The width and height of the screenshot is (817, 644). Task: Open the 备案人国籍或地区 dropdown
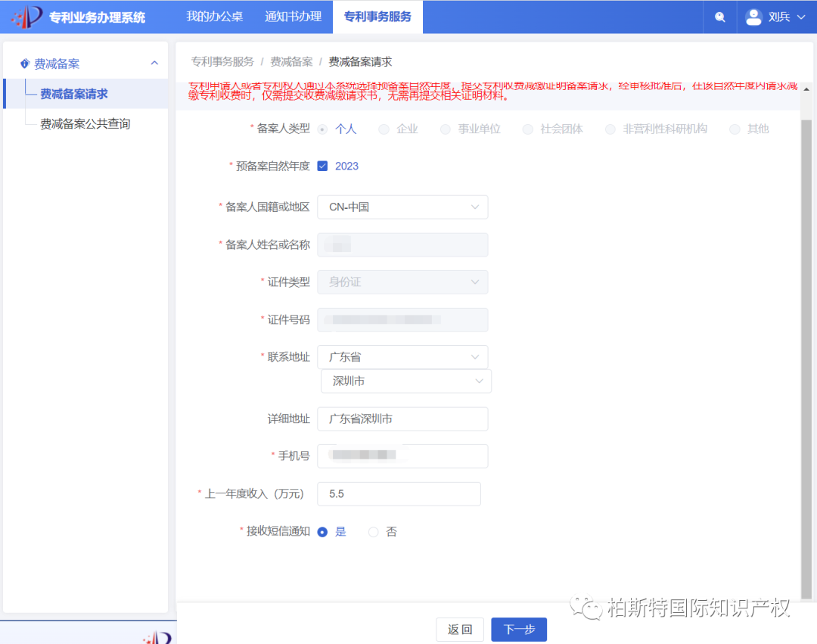[402, 207]
